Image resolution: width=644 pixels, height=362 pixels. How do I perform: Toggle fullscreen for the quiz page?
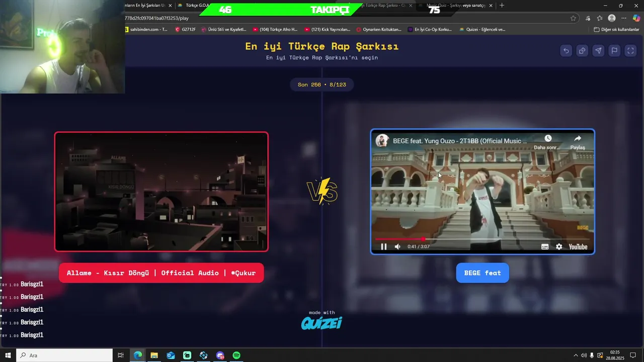630,51
